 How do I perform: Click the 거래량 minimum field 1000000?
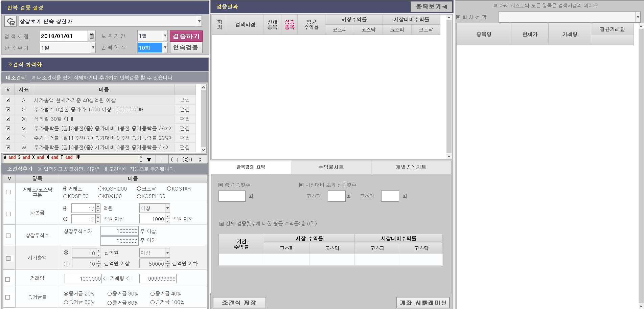pyautogui.click(x=83, y=279)
